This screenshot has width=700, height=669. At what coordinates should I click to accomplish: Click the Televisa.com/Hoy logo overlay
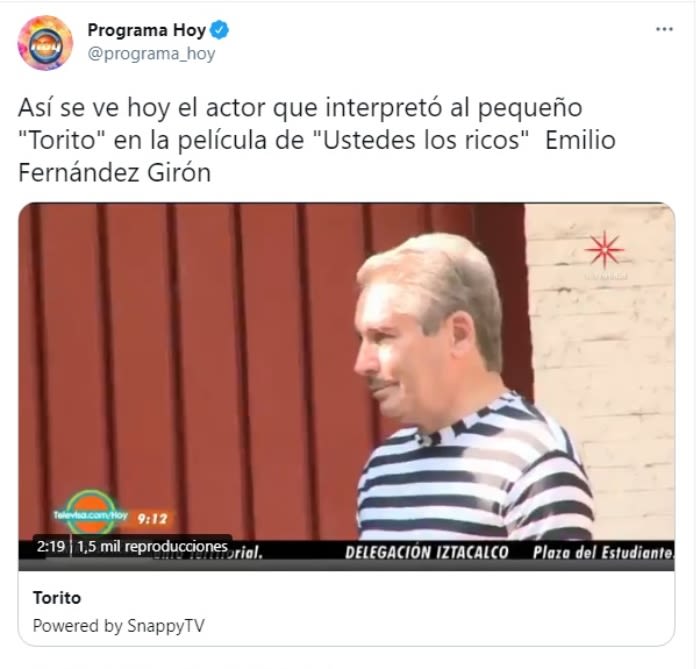(x=91, y=514)
